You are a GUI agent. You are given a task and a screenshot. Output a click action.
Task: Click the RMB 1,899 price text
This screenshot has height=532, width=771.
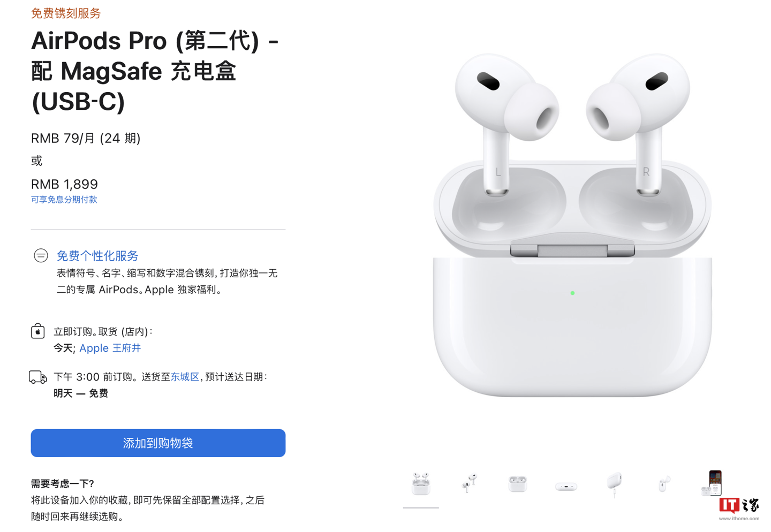click(64, 184)
